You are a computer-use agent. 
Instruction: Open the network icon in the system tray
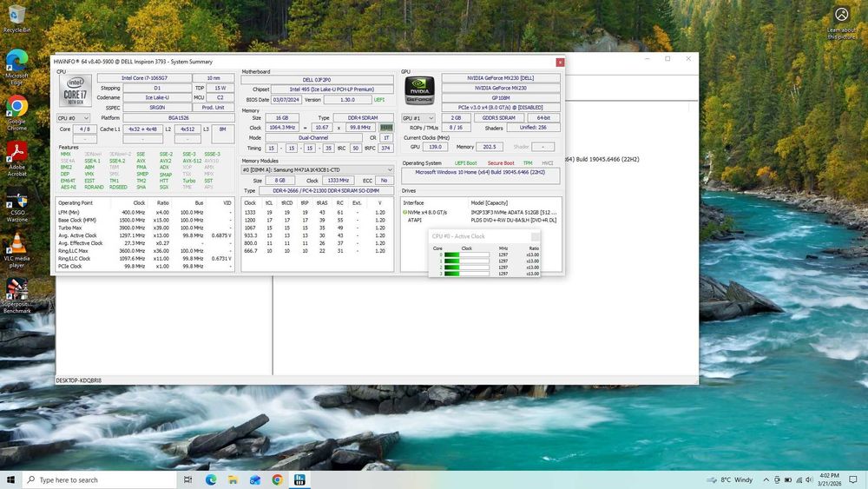(799, 479)
